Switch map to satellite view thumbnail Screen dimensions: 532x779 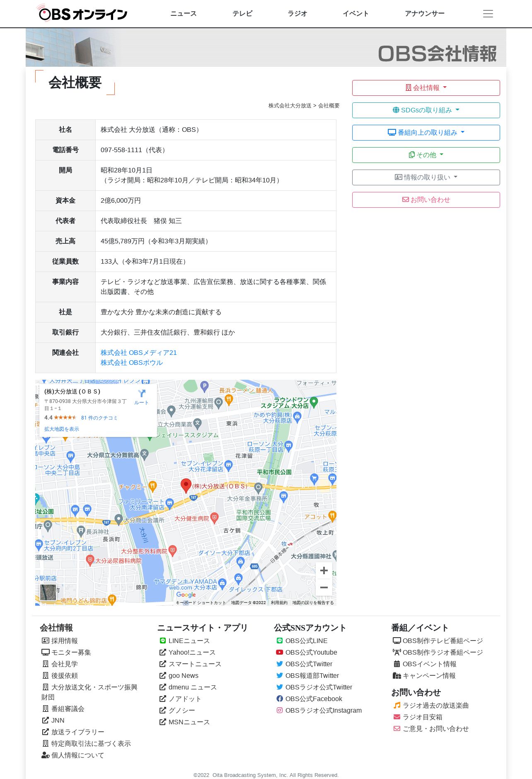tap(48, 592)
